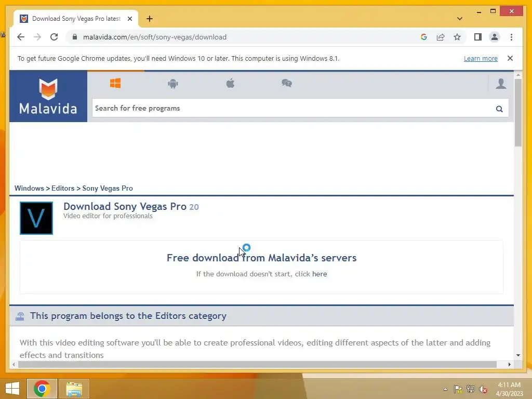Screen dimensions: 532x399
Task: Show hidden system tray icons
Action: pos(445,389)
